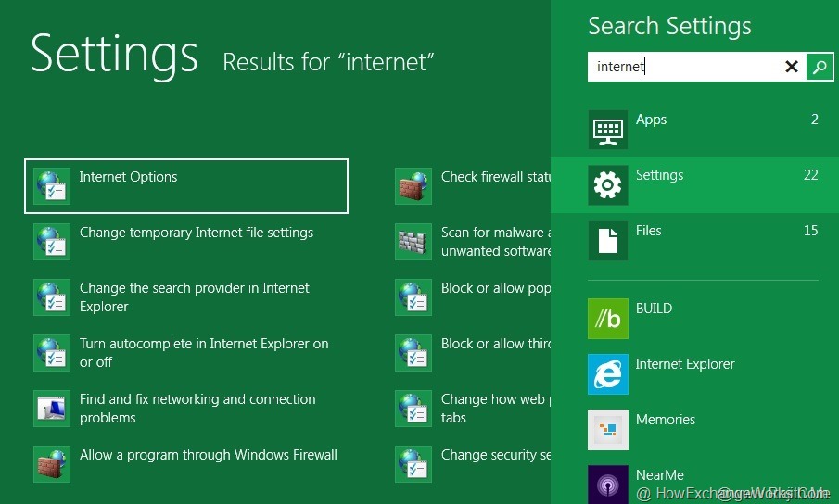The image size is (839, 504).
Task: Open the Memories app icon
Action: [608, 430]
